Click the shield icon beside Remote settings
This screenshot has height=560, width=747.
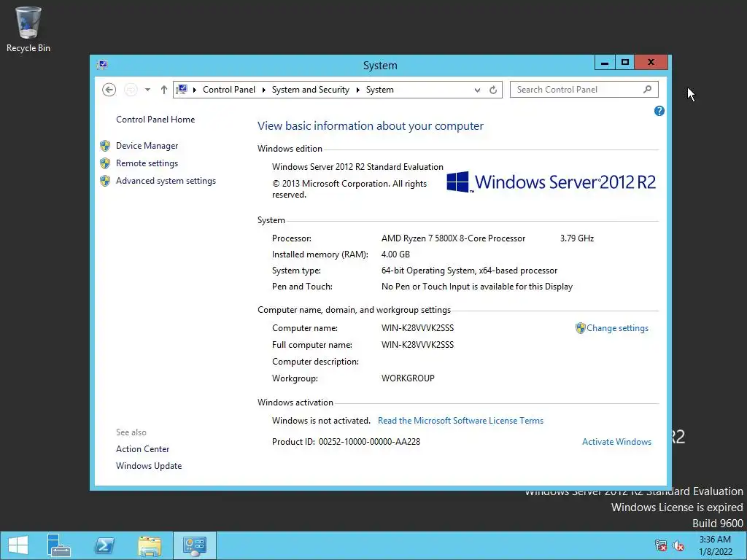tap(105, 163)
